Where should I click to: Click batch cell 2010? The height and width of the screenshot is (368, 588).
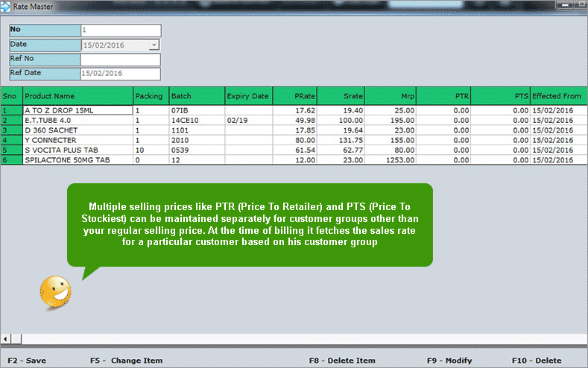pos(197,140)
